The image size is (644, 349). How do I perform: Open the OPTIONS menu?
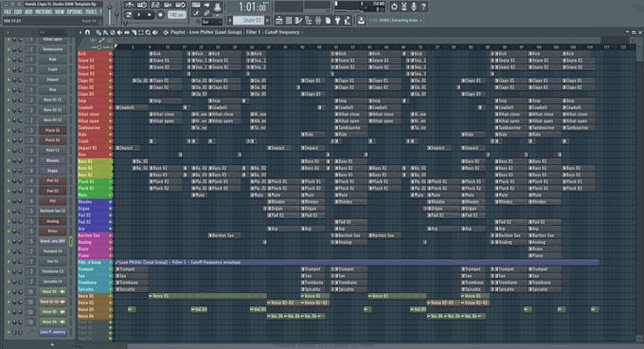click(75, 12)
